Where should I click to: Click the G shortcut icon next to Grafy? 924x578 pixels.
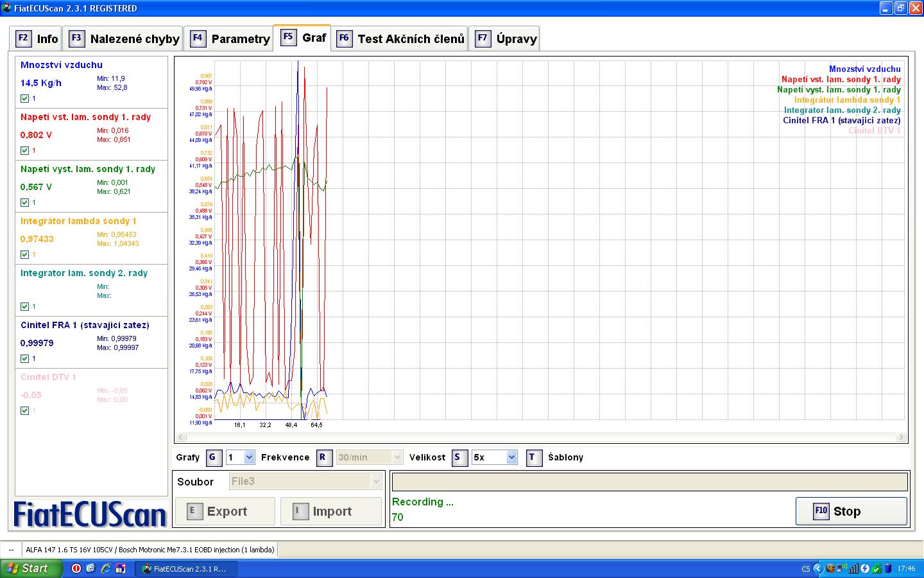tap(213, 457)
